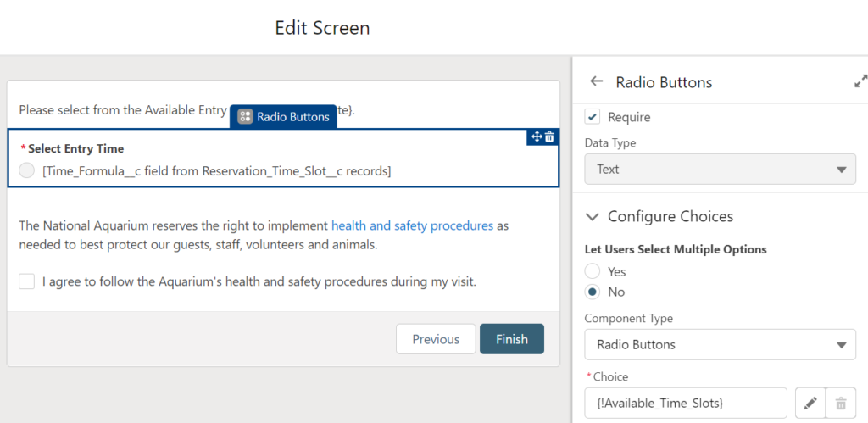Click the trash icon next to Choice field
The image size is (868, 423).
click(841, 403)
